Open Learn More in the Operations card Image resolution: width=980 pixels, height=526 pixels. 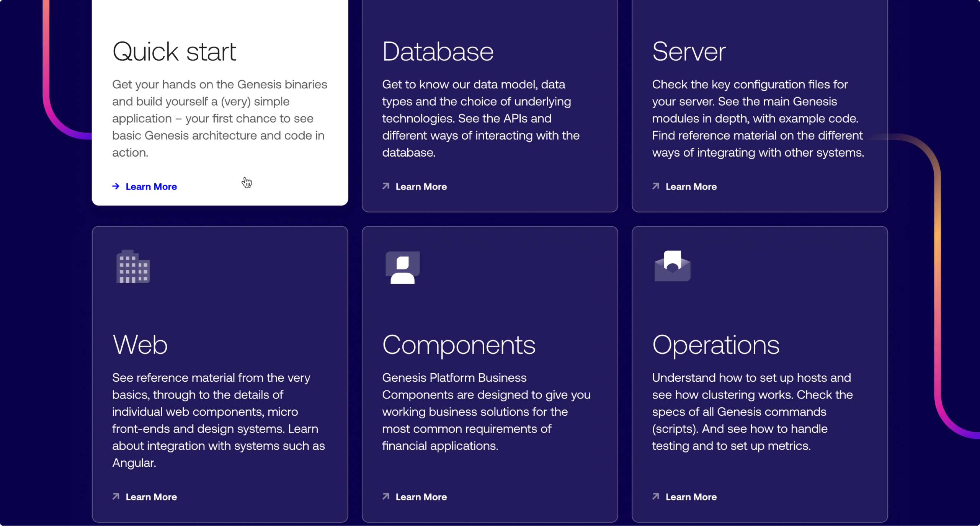tap(691, 497)
